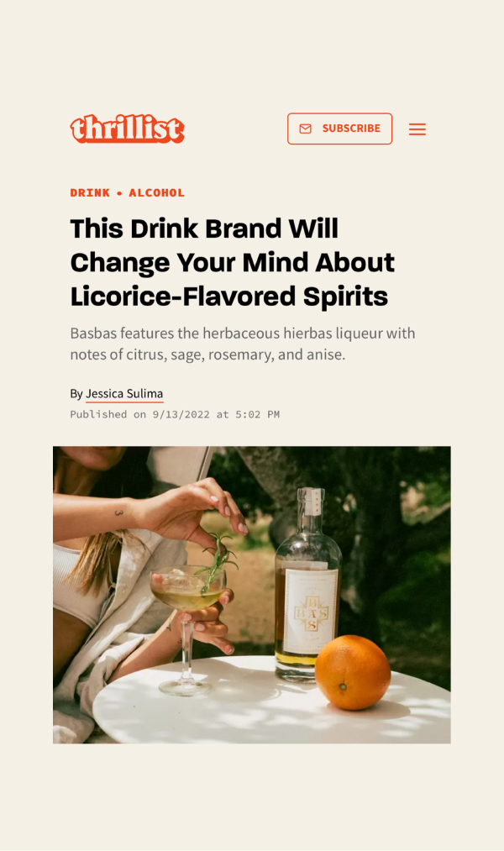This screenshot has height=851, width=504.
Task: Click the orange on the table in the photo
Action: point(353,672)
